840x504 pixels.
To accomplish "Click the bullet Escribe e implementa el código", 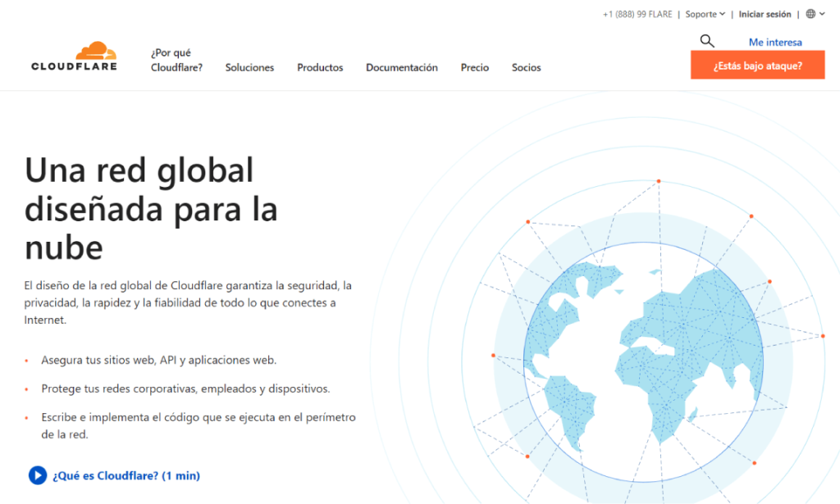I will (x=199, y=426).
